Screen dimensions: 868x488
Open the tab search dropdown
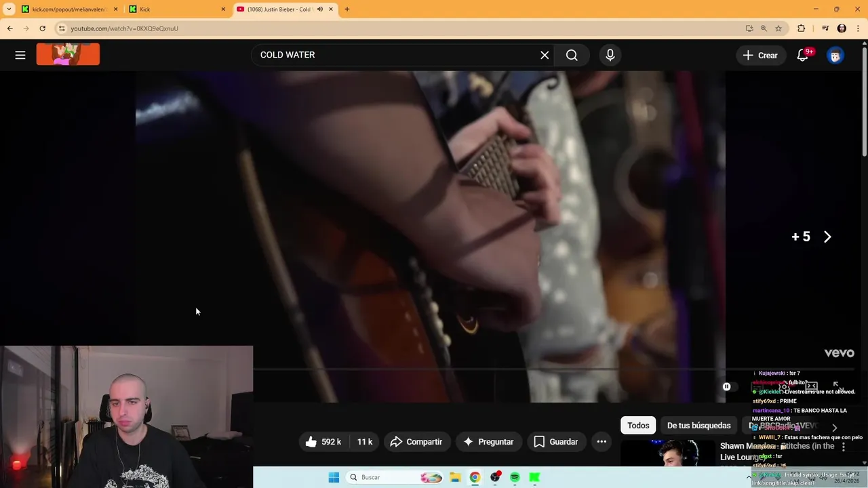pyautogui.click(x=9, y=9)
